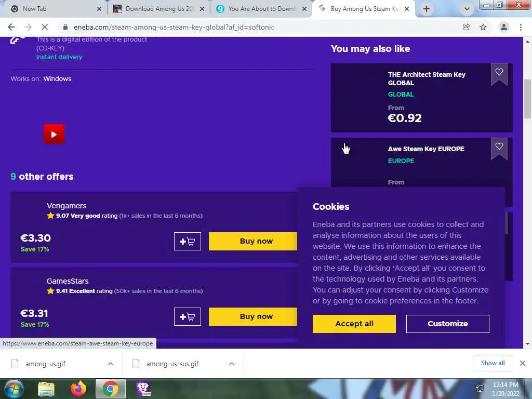
Task: Select Vengamers seller name
Action: pyautogui.click(x=66, y=206)
